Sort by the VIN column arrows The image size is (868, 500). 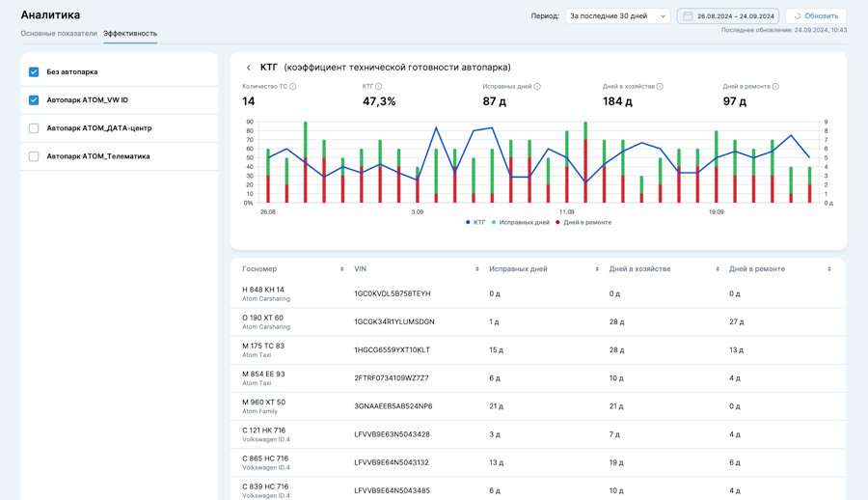[476, 269]
